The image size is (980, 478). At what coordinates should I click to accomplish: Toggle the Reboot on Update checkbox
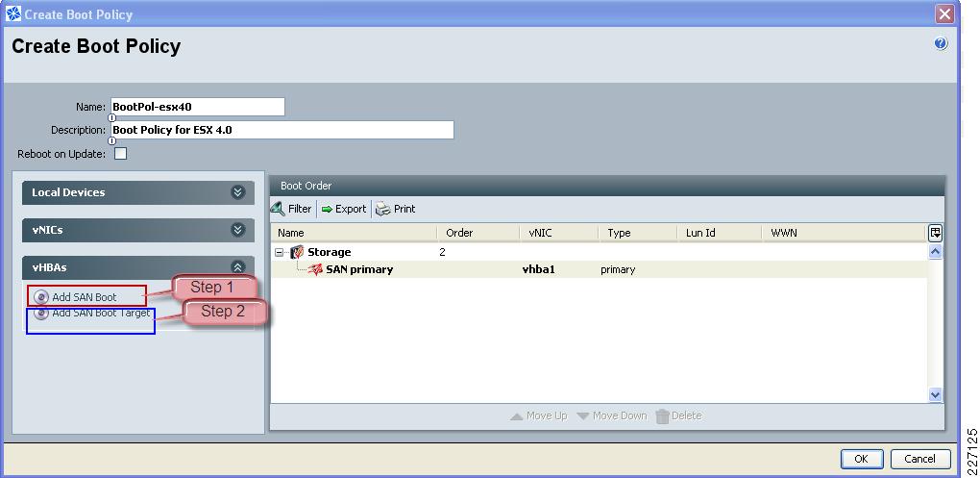point(121,153)
